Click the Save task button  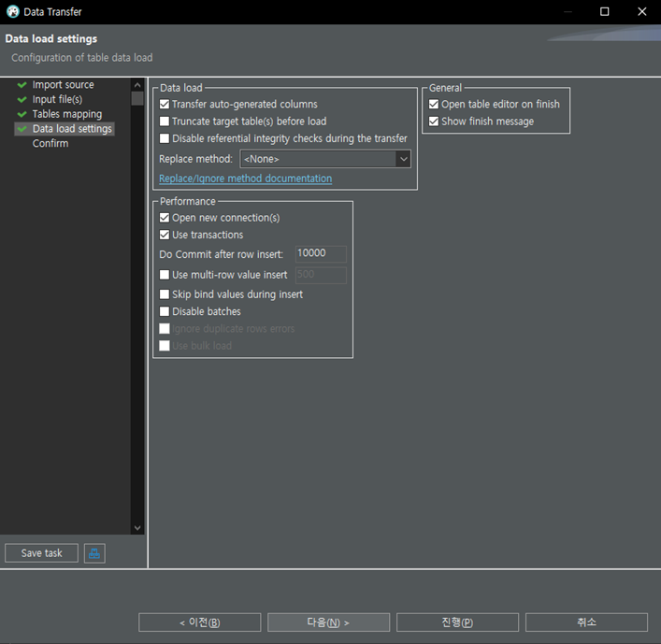[x=41, y=553]
